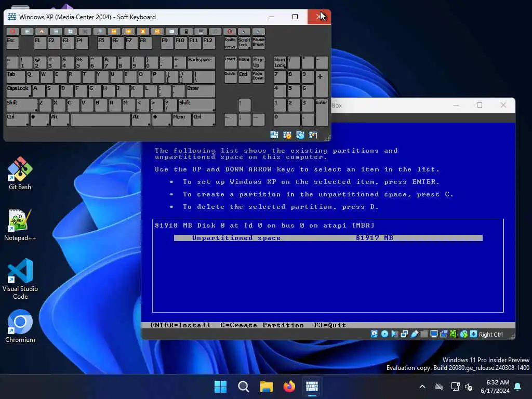Click the My Computer multimedia key icon
Image resolution: width=532 pixels, height=399 pixels.
pyautogui.click(x=201, y=31)
